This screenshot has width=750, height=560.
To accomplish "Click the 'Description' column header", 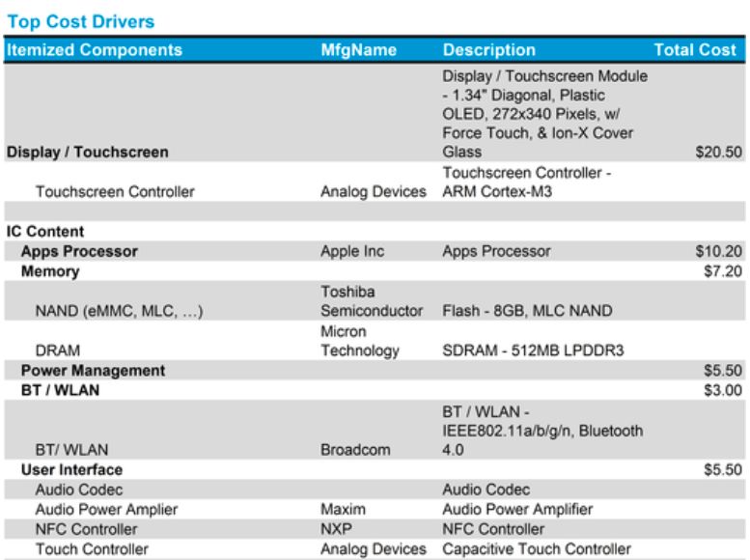I will tap(488, 50).
